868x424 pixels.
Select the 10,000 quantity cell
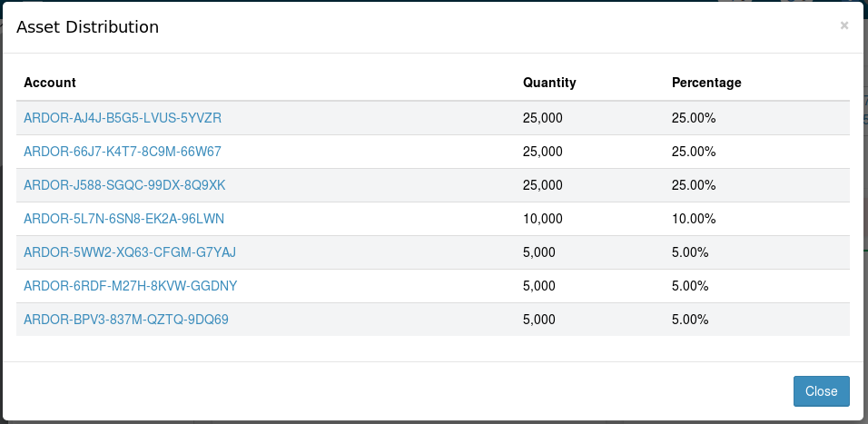[x=543, y=219]
